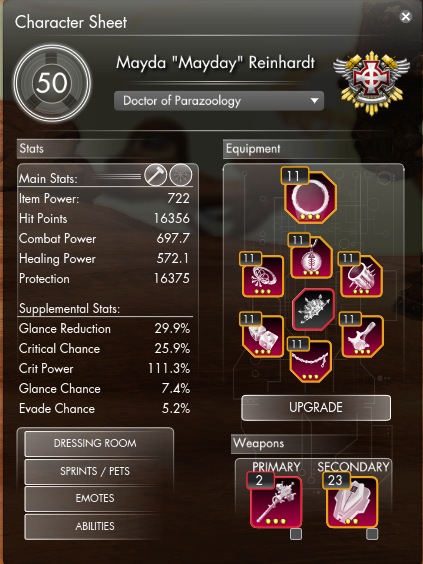Switch to the asterisk stats view
This screenshot has width=423, height=564.
coord(181,175)
